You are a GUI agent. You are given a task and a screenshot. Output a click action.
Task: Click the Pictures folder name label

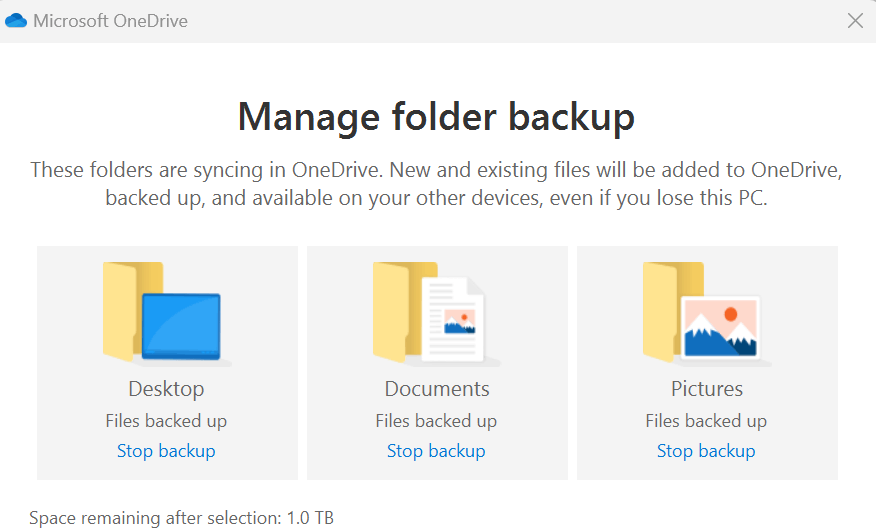707,389
